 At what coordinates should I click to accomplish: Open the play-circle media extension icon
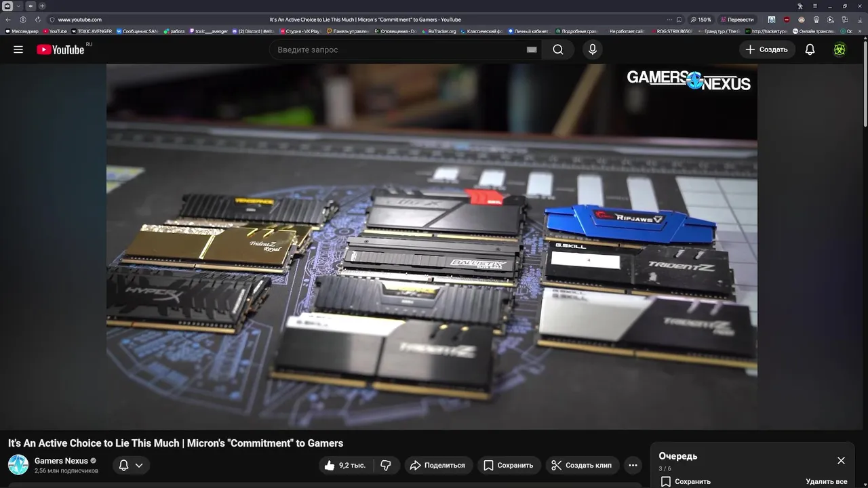point(831,20)
